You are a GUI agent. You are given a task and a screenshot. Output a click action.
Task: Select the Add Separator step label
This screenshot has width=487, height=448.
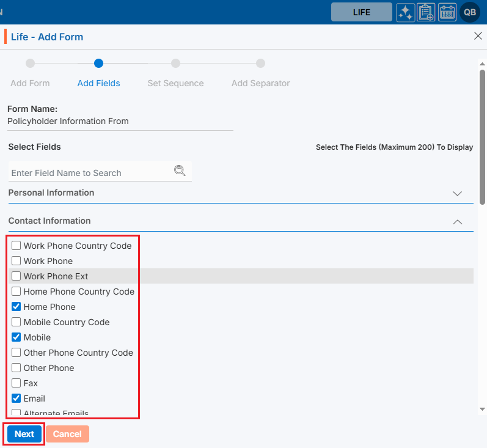click(x=260, y=83)
